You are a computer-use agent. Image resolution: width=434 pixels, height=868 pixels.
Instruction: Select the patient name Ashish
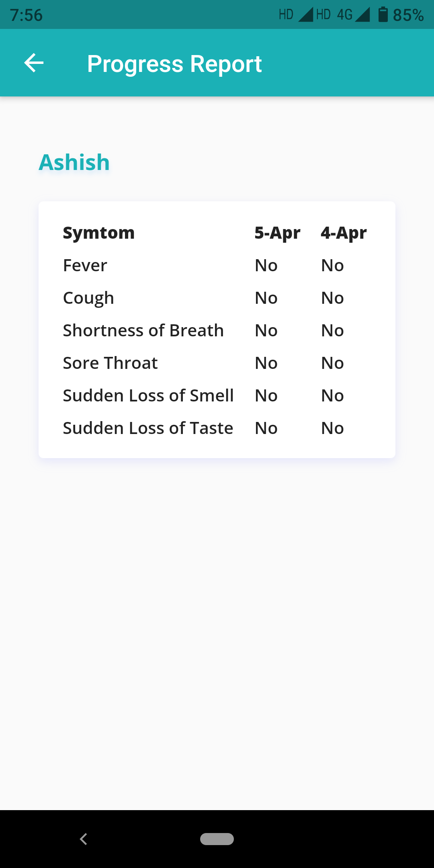pyautogui.click(x=74, y=162)
